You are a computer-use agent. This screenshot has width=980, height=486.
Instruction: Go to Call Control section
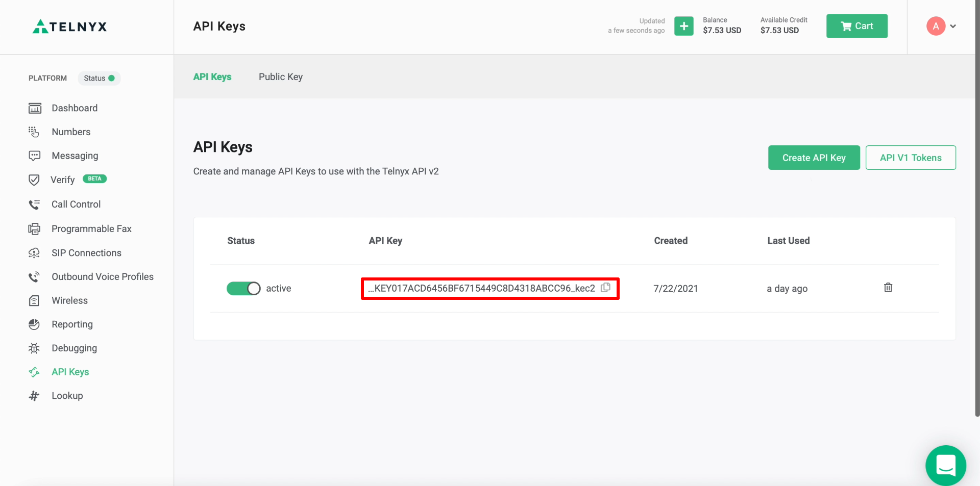point(76,204)
